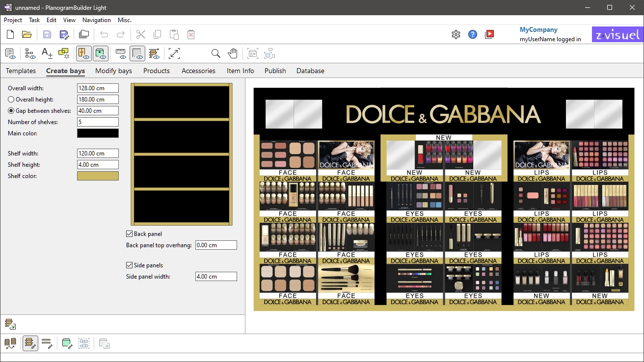Viewport: 644px width, 362px height.
Task: Click the double bays swap icon
Action: click(10, 343)
